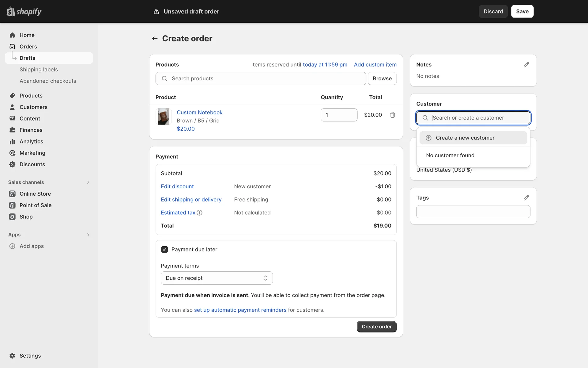Expand the Apps section chevron

(88, 235)
